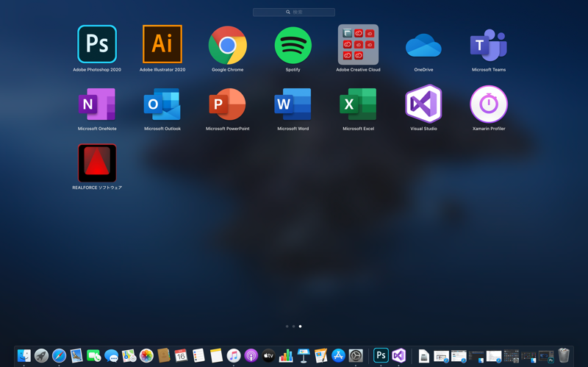Open Contacts from the Dock

(x=163, y=355)
